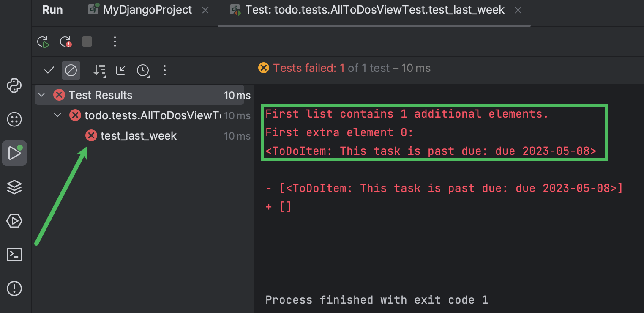Rerun only the failed tests
The image size is (644, 313).
click(65, 41)
